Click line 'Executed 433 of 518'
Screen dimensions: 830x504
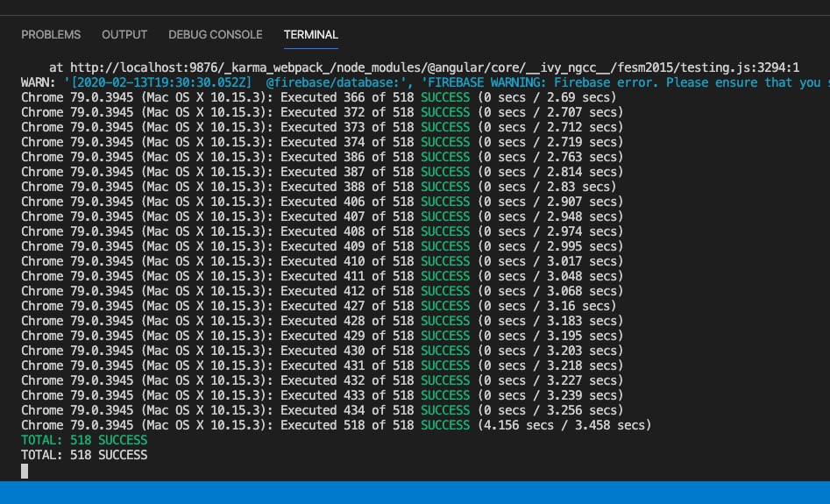coord(323,395)
